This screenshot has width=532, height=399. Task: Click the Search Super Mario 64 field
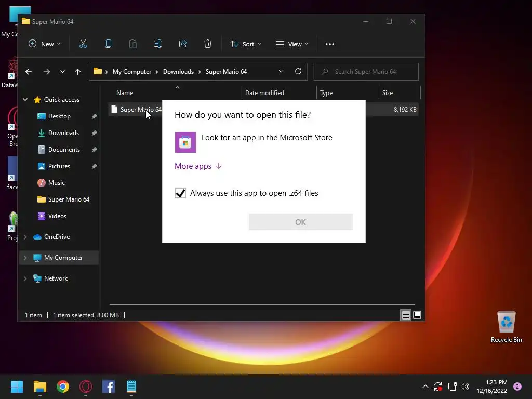366,72
